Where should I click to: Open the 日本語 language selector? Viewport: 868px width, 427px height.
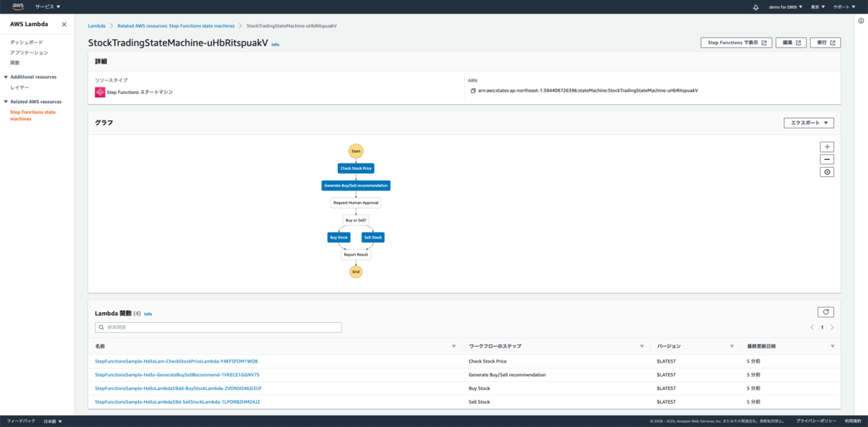point(53,420)
